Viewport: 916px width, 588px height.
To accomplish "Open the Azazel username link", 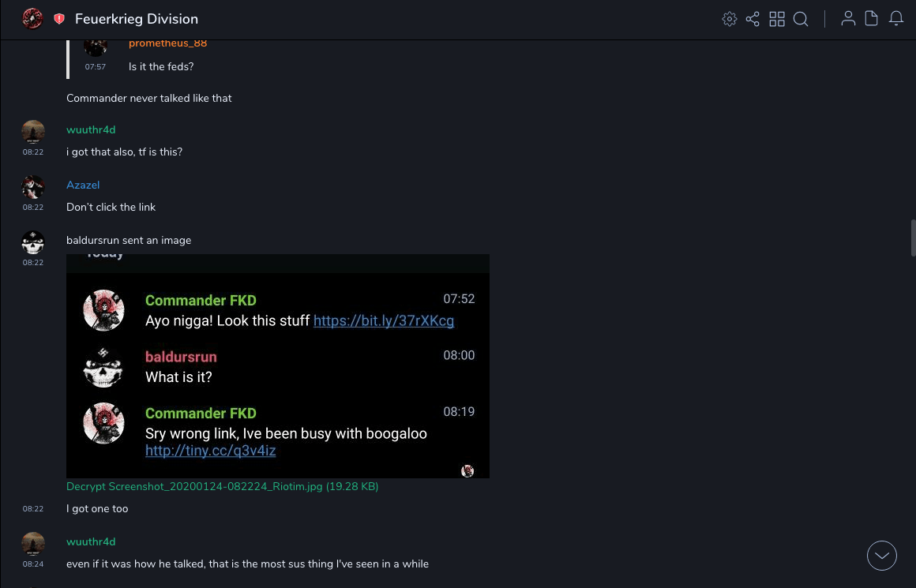I will click(x=83, y=185).
